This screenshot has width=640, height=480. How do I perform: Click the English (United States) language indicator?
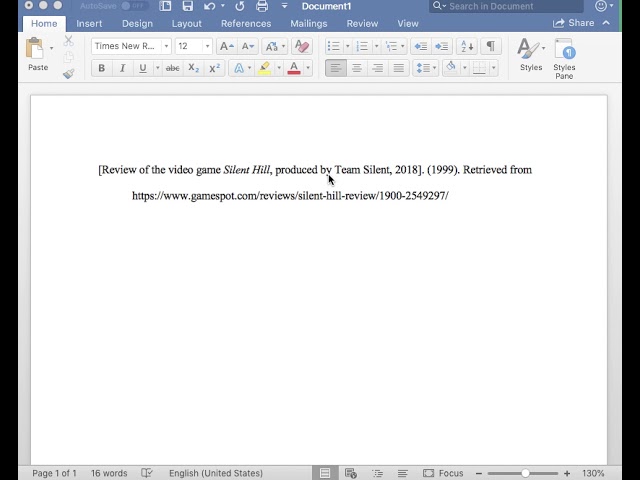click(x=215, y=473)
